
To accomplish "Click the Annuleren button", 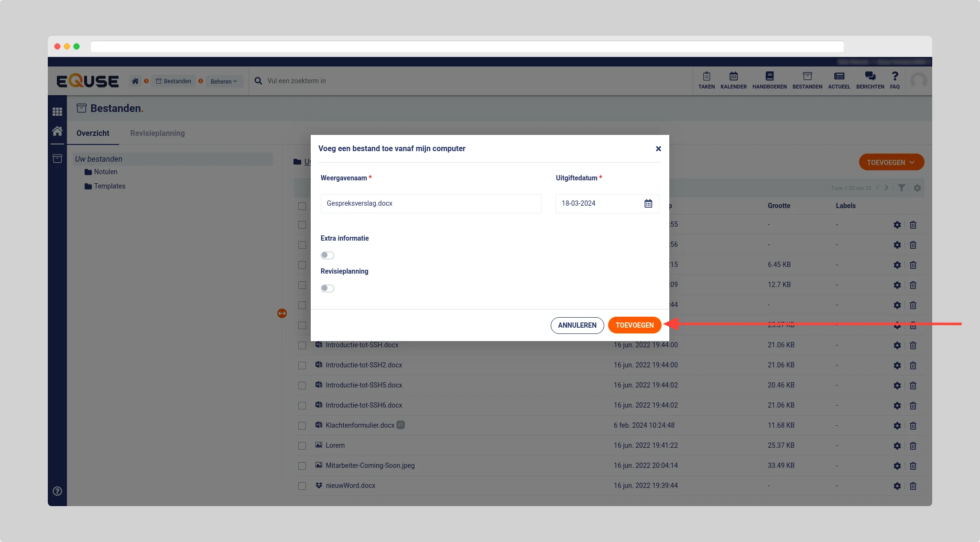I will click(577, 325).
